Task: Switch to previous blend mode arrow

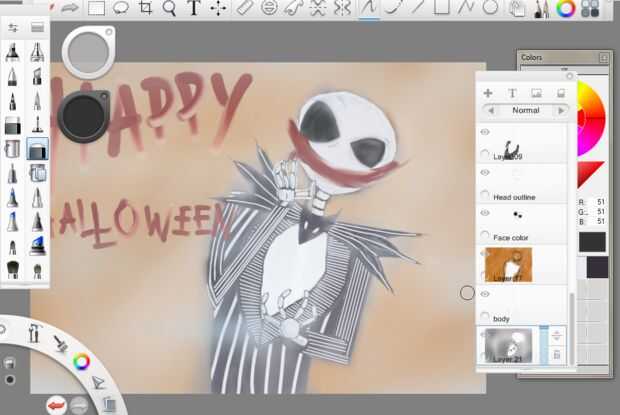Action: click(491, 111)
